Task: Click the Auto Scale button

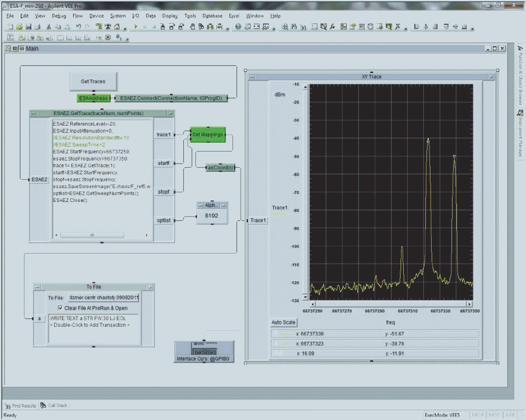Action: point(283,322)
